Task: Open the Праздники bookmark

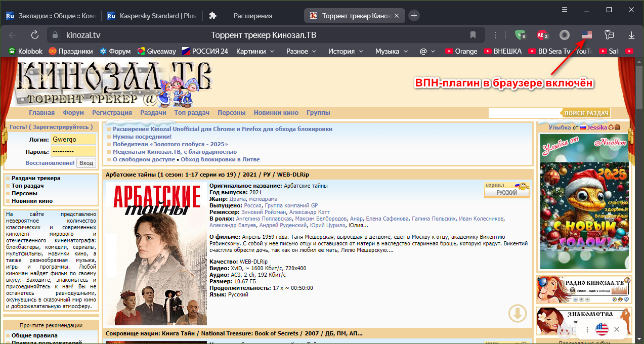Action: (70, 51)
